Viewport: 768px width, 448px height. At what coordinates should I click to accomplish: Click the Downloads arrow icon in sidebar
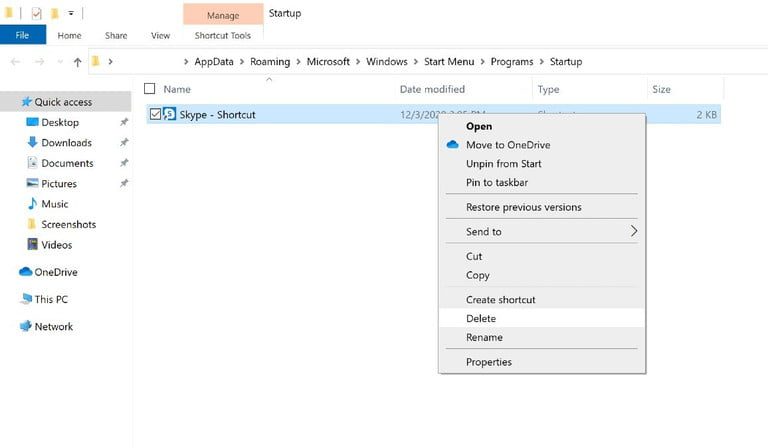click(32, 143)
